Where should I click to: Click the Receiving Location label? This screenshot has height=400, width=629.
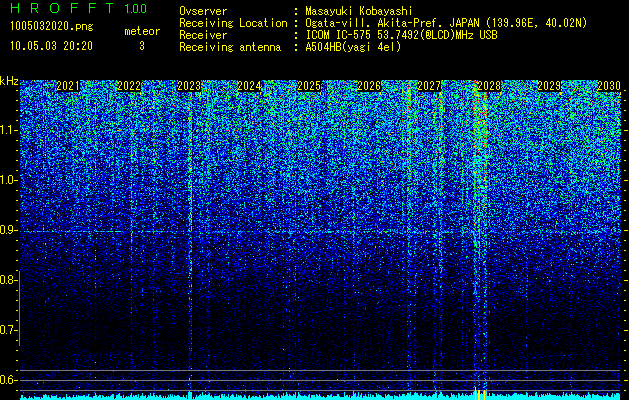tap(233, 23)
